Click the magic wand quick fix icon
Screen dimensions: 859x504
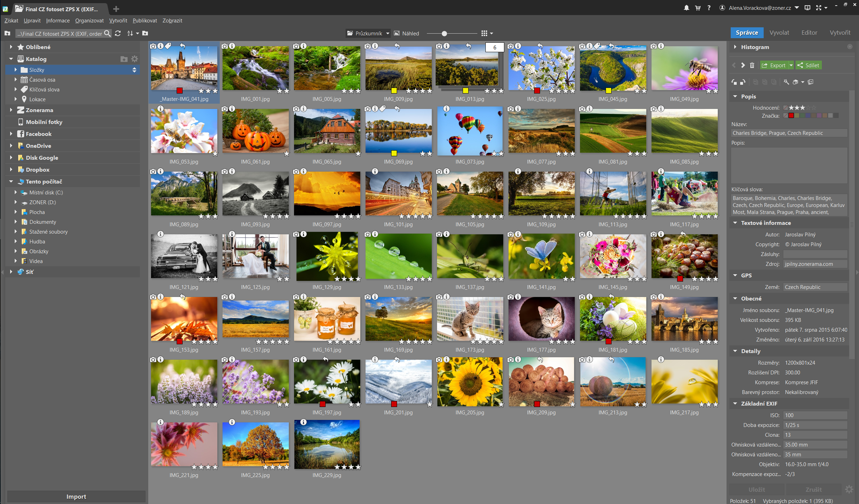786,82
